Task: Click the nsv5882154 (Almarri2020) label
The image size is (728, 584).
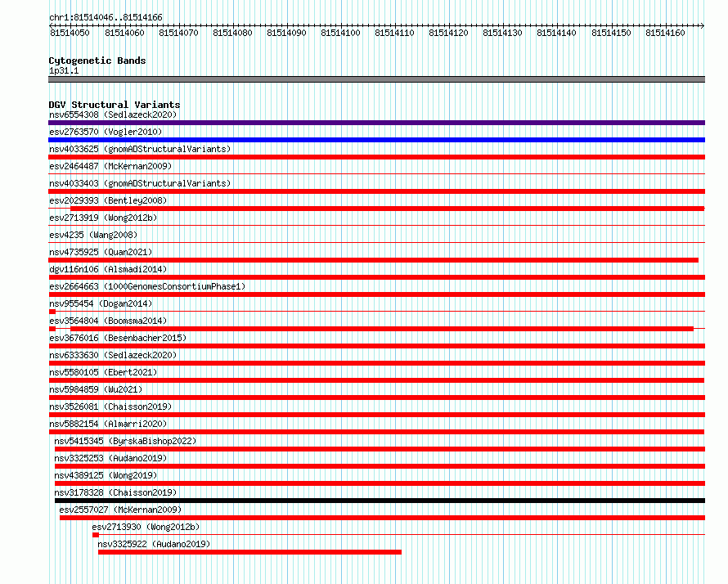Action: 108,424
